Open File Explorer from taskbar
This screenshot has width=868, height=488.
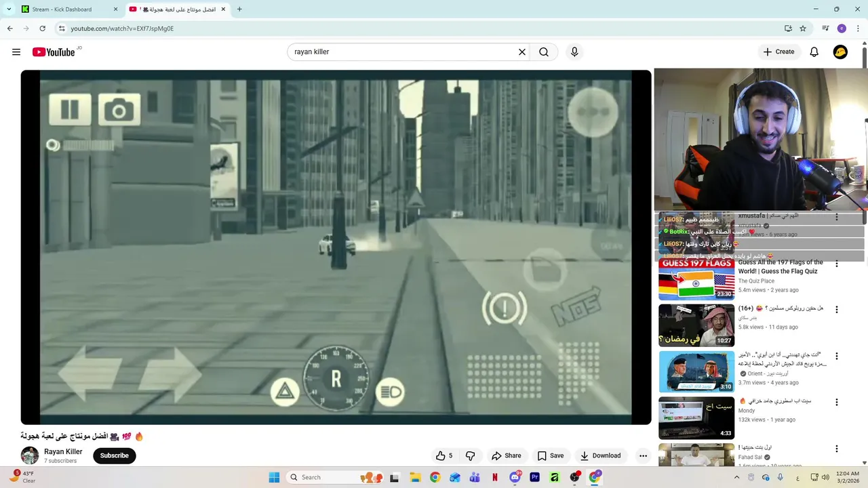click(x=414, y=477)
